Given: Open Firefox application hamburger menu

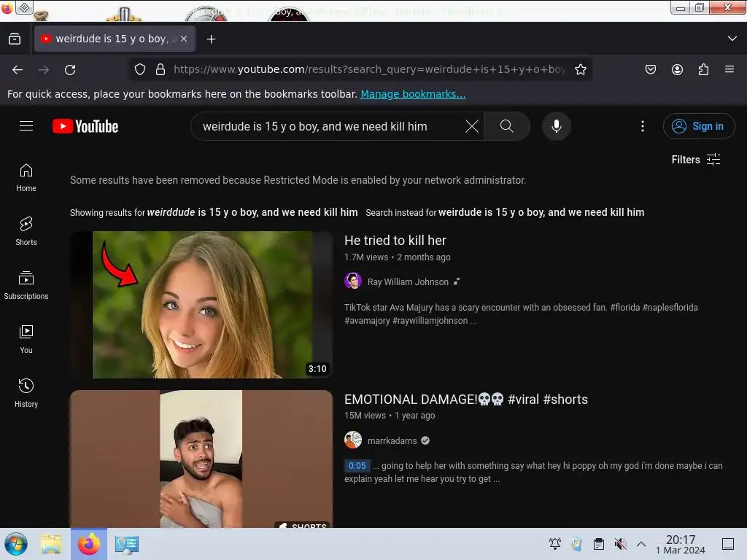Looking at the screenshot, I should [729, 69].
